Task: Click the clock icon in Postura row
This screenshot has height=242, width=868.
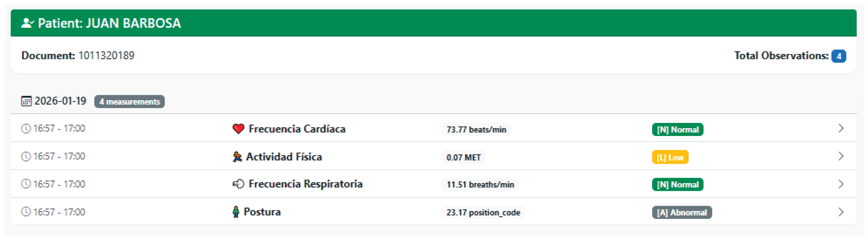Action: point(26,212)
